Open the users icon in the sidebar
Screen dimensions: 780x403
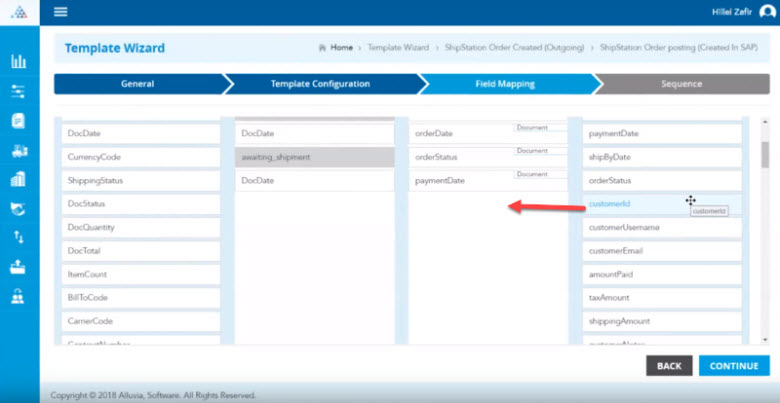coord(18,297)
